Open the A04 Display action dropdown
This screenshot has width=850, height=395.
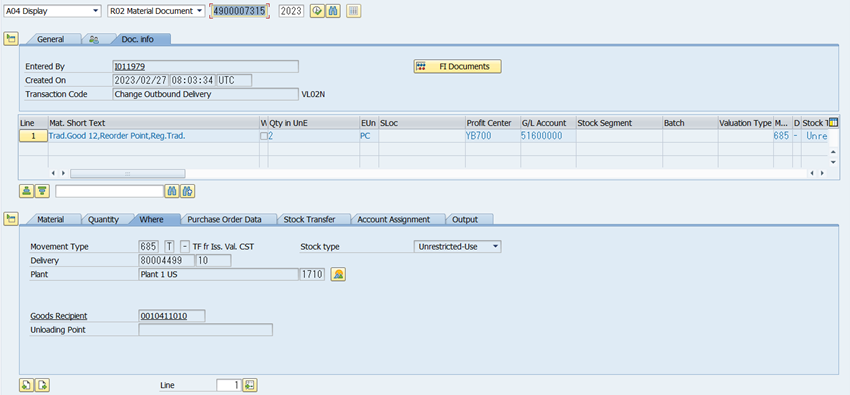click(x=95, y=11)
